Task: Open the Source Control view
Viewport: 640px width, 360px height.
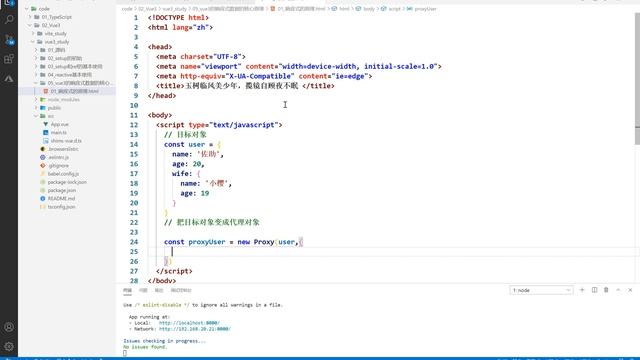Action: pos(9,39)
